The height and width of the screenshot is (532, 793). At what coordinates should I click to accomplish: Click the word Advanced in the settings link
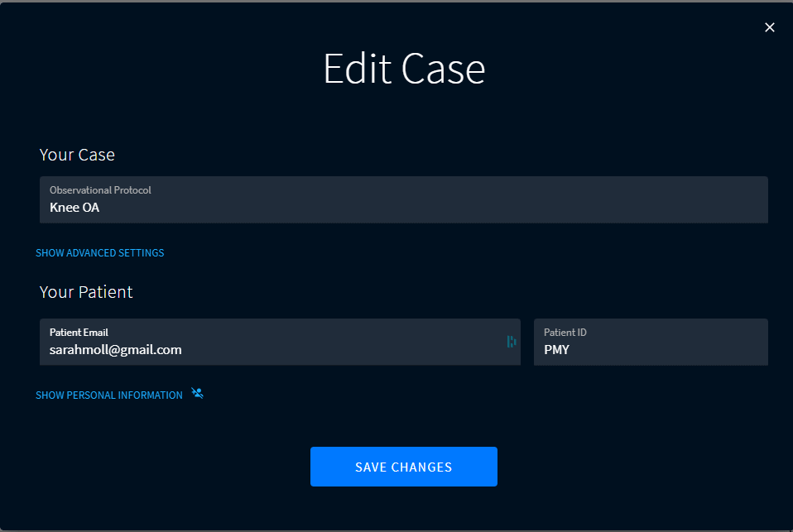[x=94, y=253]
